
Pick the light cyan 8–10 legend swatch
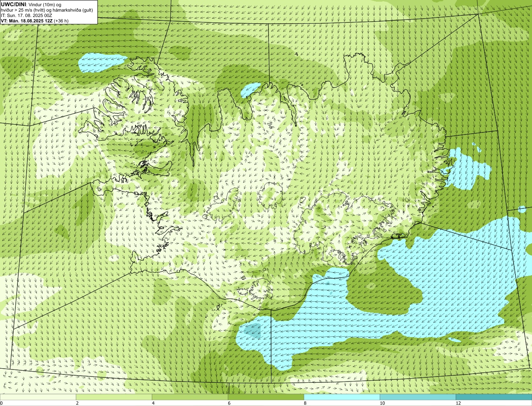click(x=342, y=397)
